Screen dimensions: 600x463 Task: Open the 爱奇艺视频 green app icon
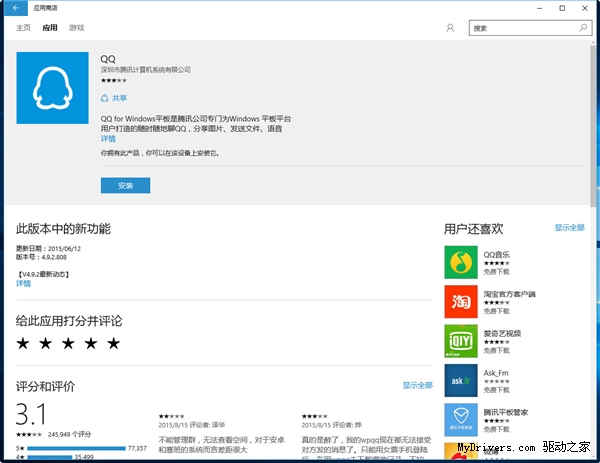pos(460,340)
